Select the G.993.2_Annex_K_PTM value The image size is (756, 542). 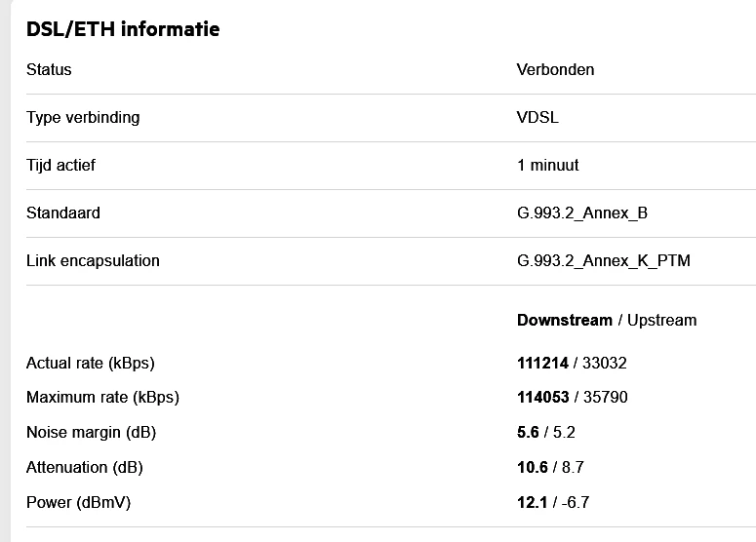[x=603, y=260]
